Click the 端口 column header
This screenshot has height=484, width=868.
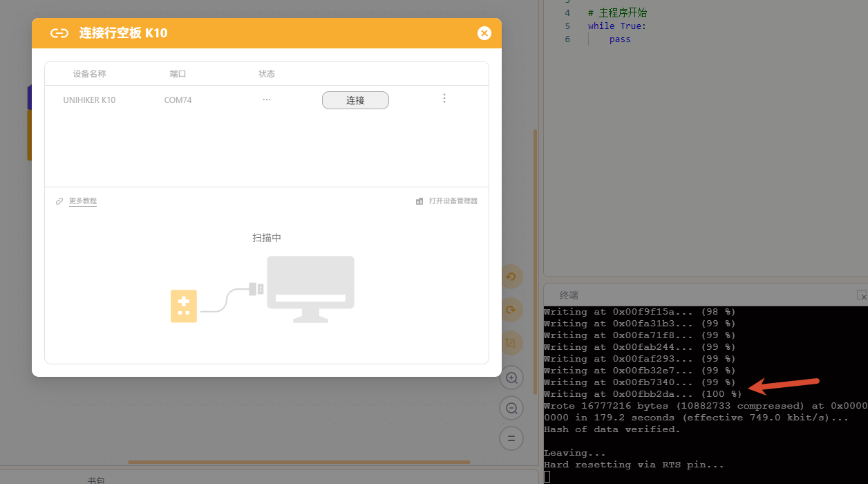[178, 74]
